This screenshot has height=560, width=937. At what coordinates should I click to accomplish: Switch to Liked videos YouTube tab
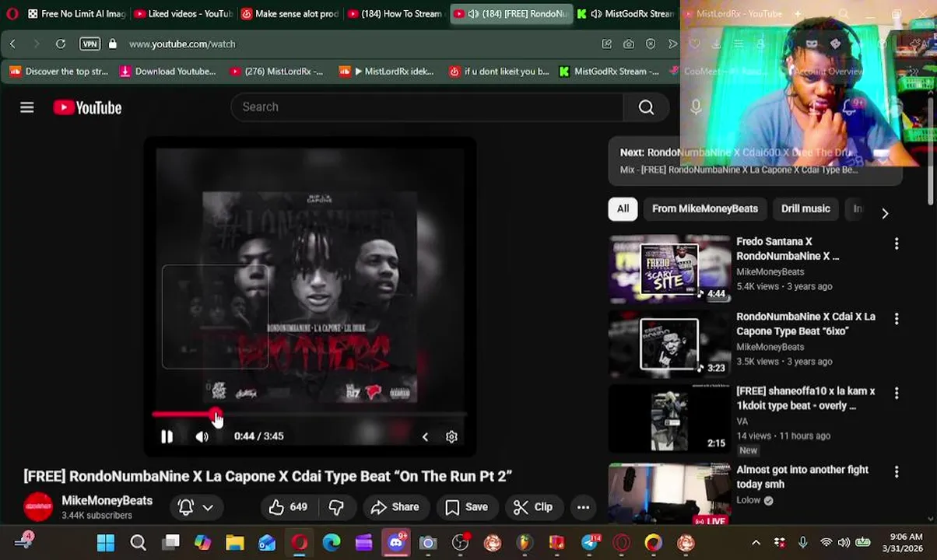183,13
